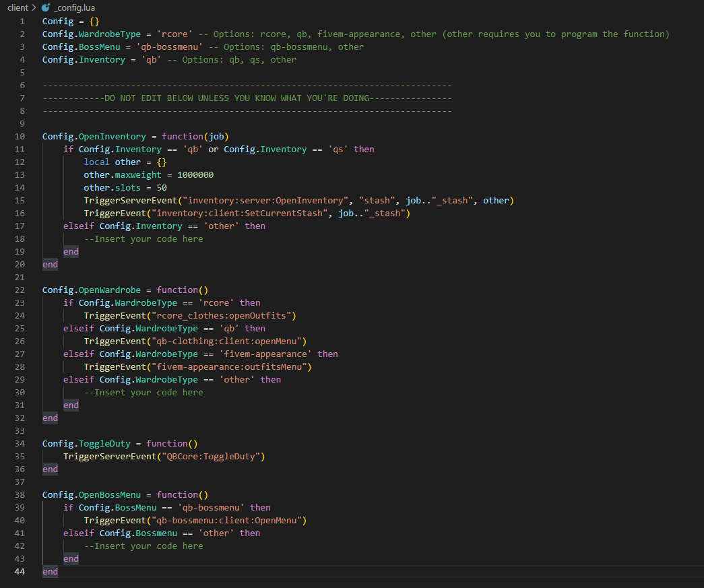Click 'Config.BossMenu' on line 3
The width and height of the screenshot is (704, 588).
pyautogui.click(x=82, y=46)
